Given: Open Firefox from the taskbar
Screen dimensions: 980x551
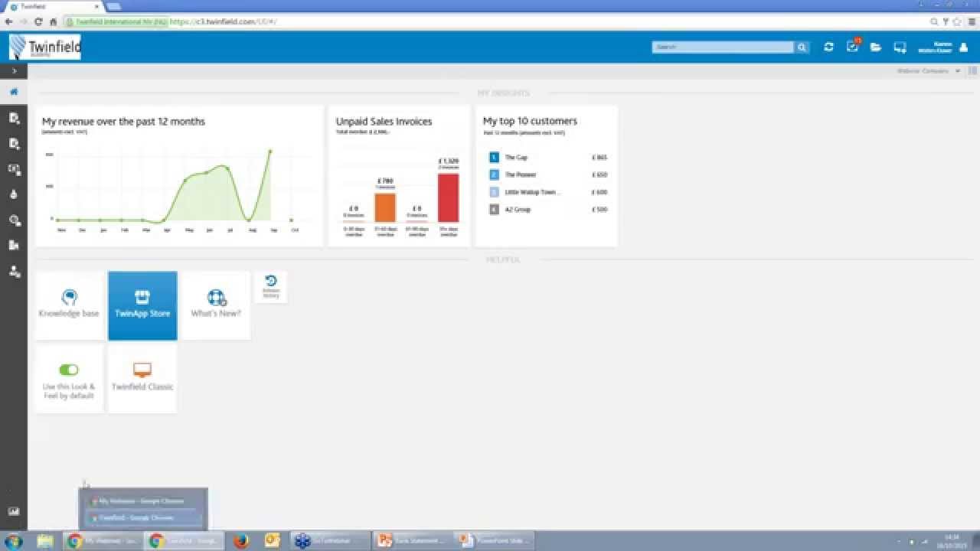Looking at the screenshot, I should click(241, 541).
